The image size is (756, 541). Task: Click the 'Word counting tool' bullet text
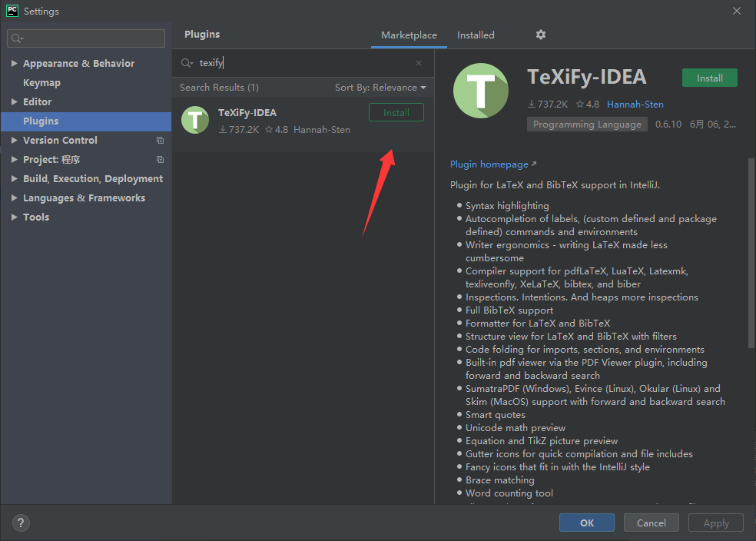pyautogui.click(x=509, y=493)
